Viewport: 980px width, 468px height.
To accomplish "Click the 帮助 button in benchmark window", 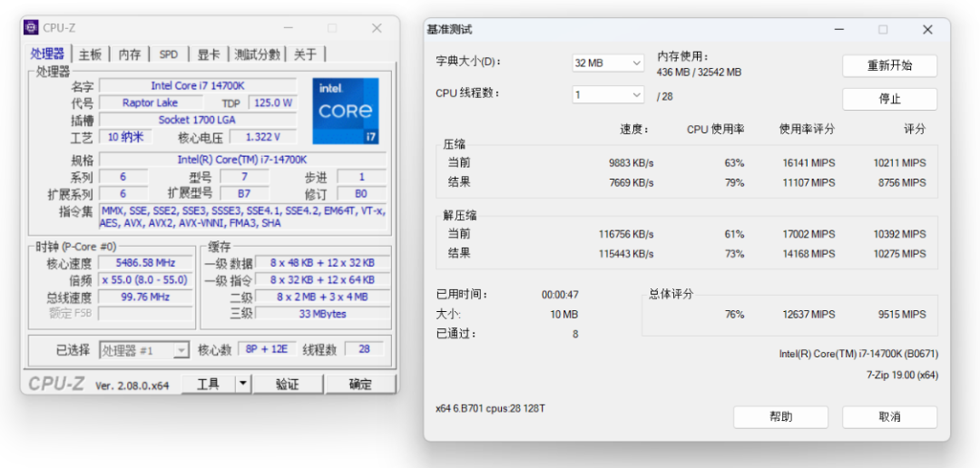I will click(x=780, y=417).
